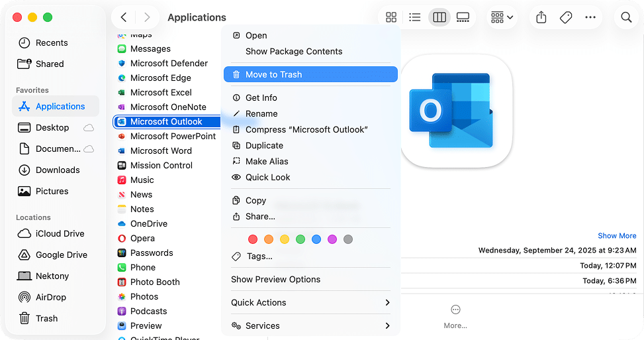The width and height of the screenshot is (644, 340).
Task: Go forward with the right chevron button
Action: [147, 17]
